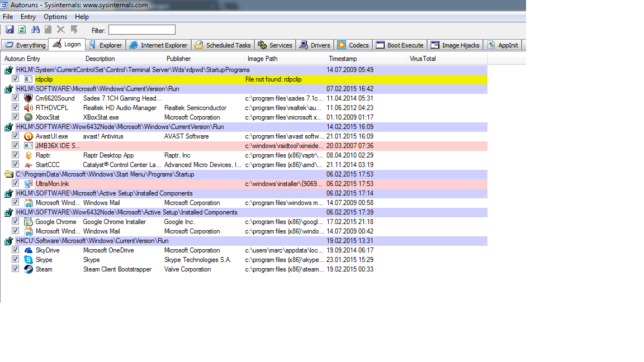
Task: Click the Save toolbar icon
Action: [10, 30]
